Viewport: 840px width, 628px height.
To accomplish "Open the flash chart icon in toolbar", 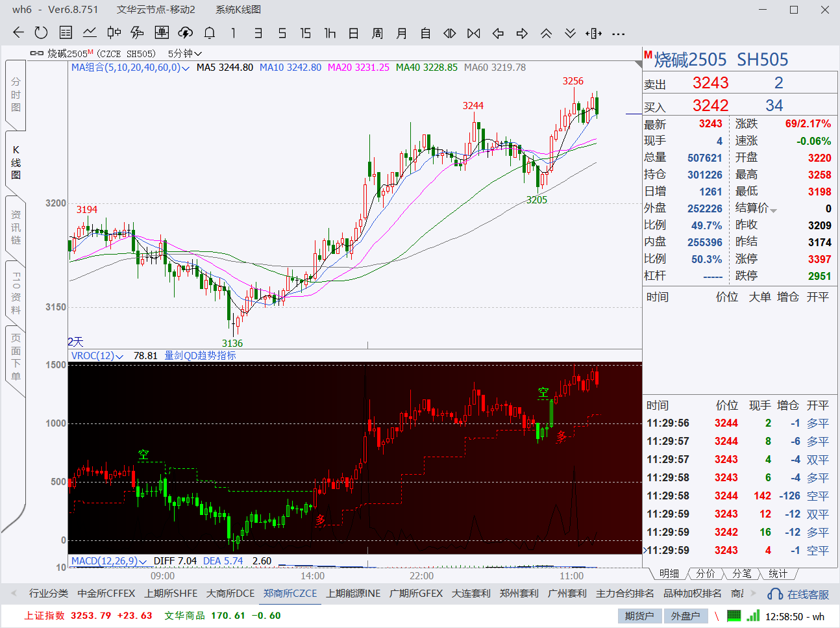I will tap(137, 32).
